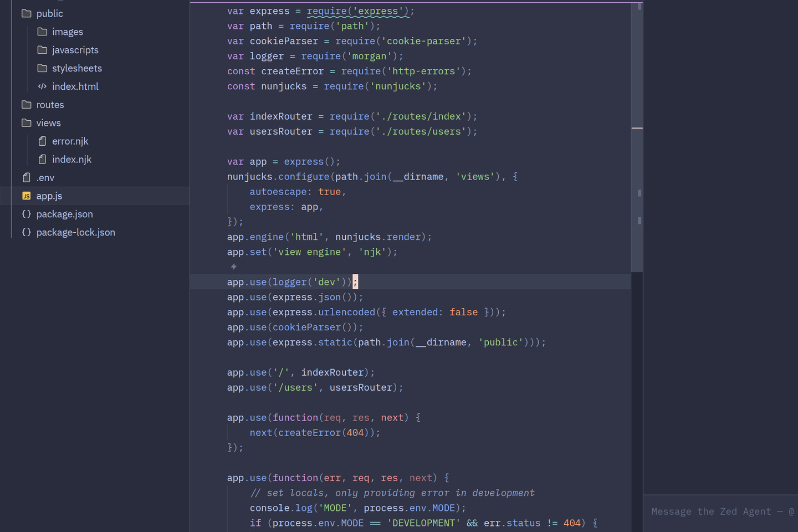
Task: Click the index.njk file icon
Action: coord(42,160)
